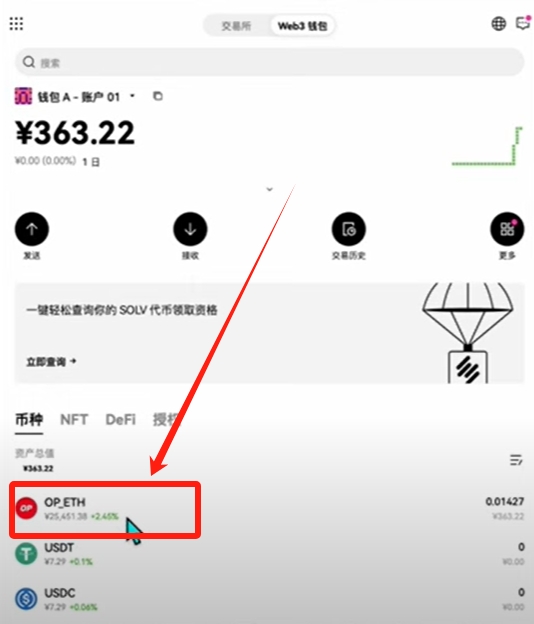Viewport: 534px width, 624px height.
Task: Open the More (更多) grid icon
Action: tap(507, 229)
